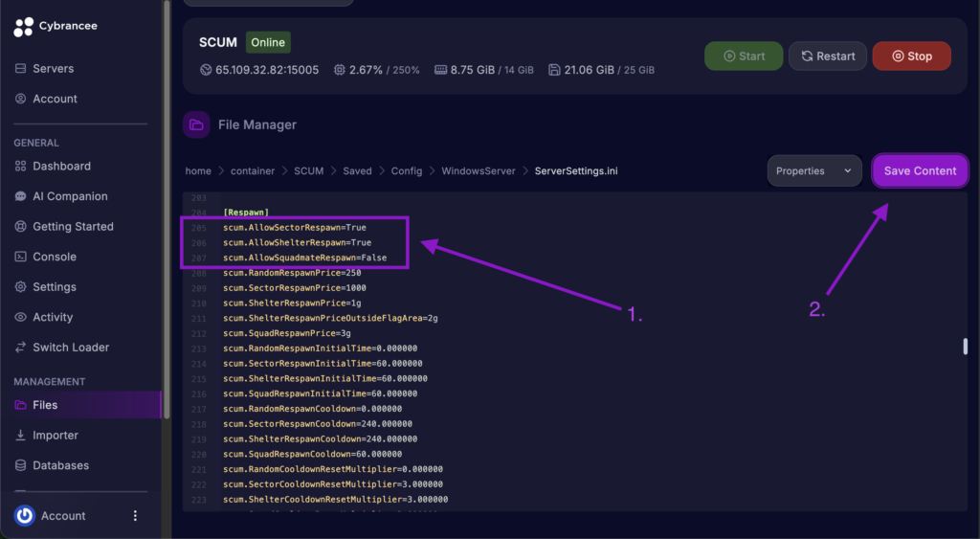Click the Switch Loader arrows icon
The width and height of the screenshot is (980, 539).
point(21,347)
